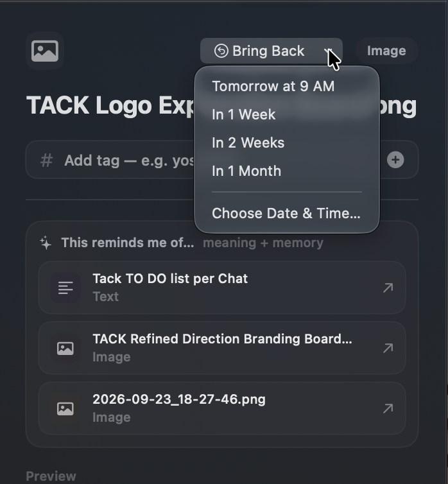The height and width of the screenshot is (484, 448).
Task: Select In 1 Week option
Action: (x=243, y=114)
